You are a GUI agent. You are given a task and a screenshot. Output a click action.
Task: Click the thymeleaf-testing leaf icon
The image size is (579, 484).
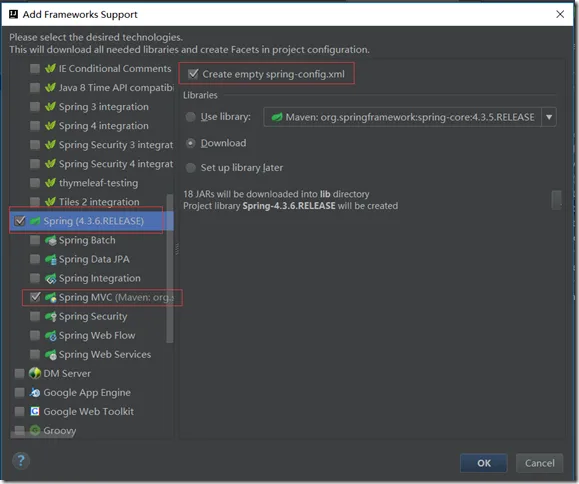[50, 183]
